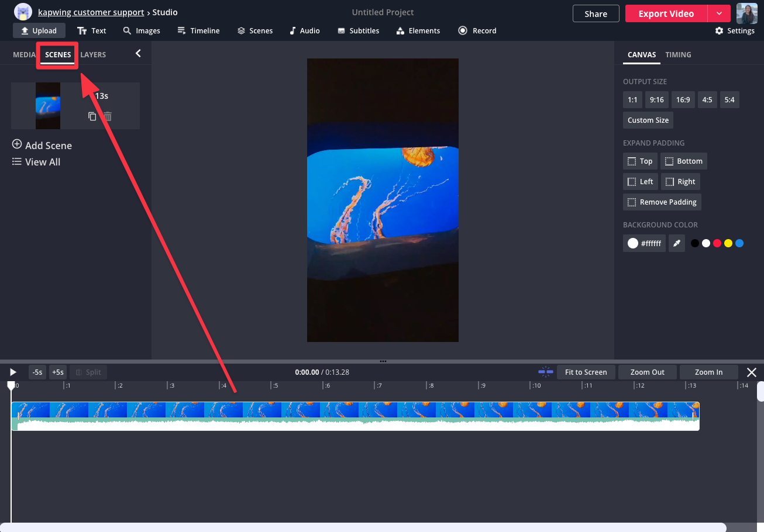Screen dimensions: 764x532
Task: Click the duplicate scene icon
Action: pyautogui.click(x=92, y=116)
